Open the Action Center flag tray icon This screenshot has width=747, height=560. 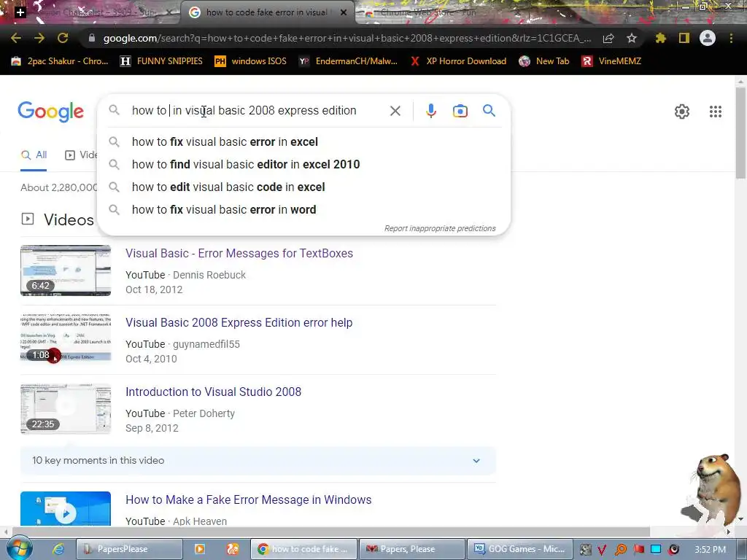tap(639, 550)
